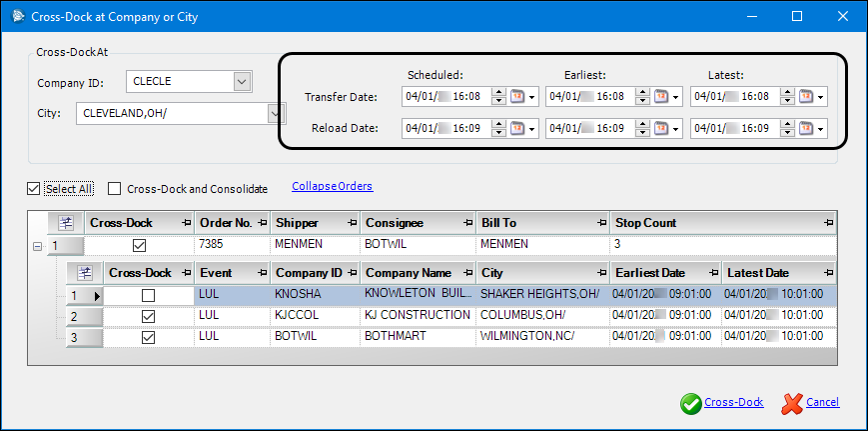
Task: Uncheck Cross-Dock for order 7385
Action: click(x=139, y=245)
